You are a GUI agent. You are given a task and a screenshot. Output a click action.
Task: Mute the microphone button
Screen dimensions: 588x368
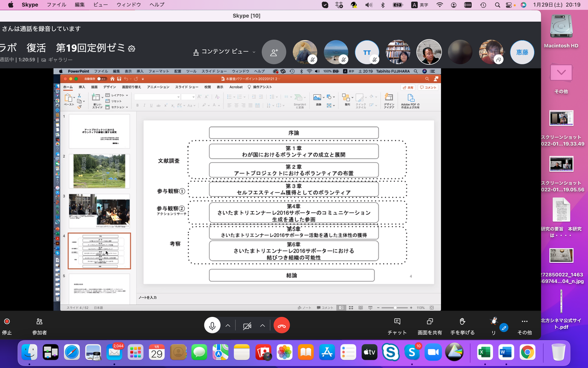tap(212, 326)
